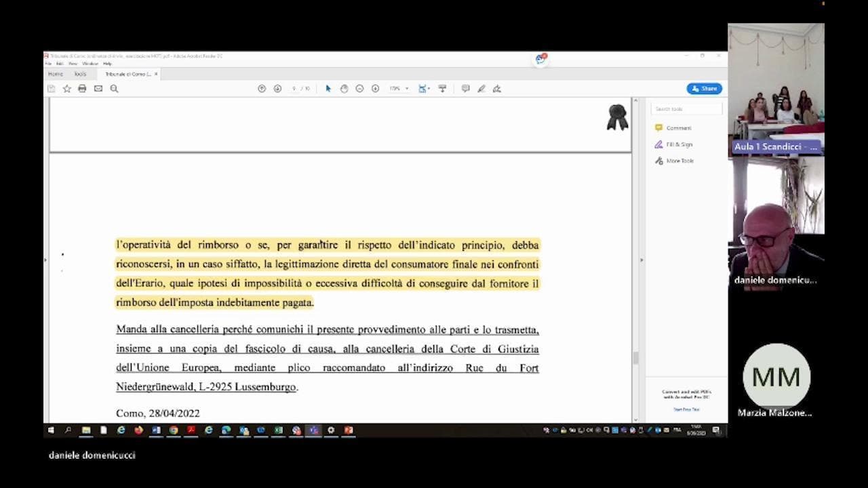Switch to the Tools tab
Screen dimensions: 868x488
tap(80, 74)
